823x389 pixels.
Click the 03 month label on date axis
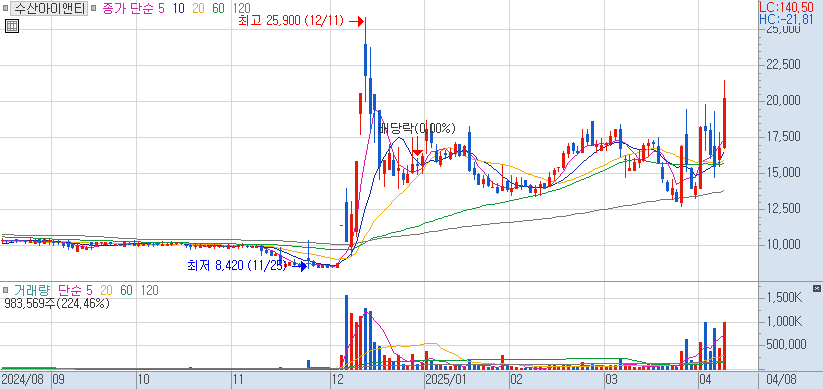(x=611, y=379)
